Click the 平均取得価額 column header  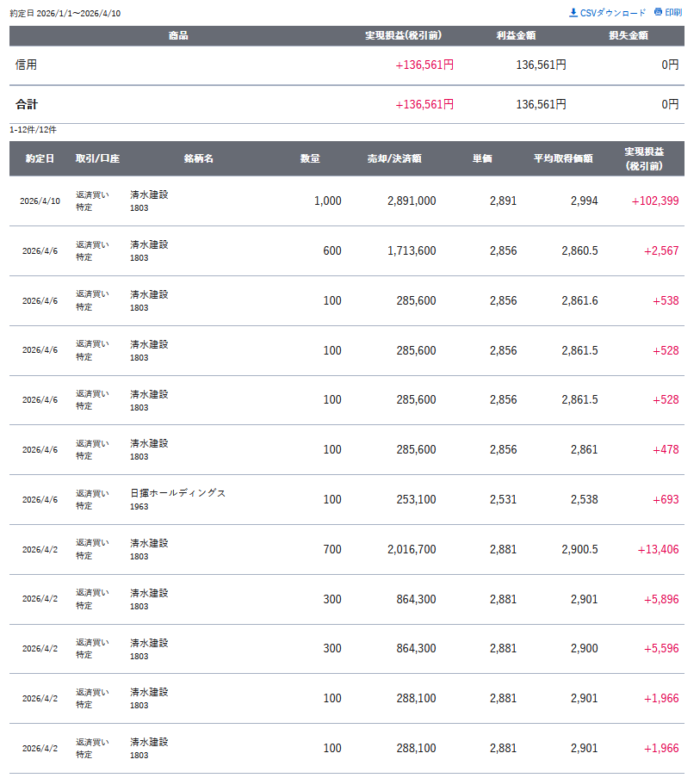point(563,159)
